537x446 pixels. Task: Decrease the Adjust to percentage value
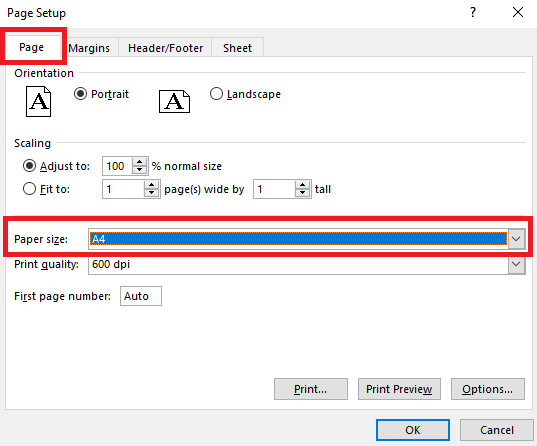pyautogui.click(x=139, y=170)
